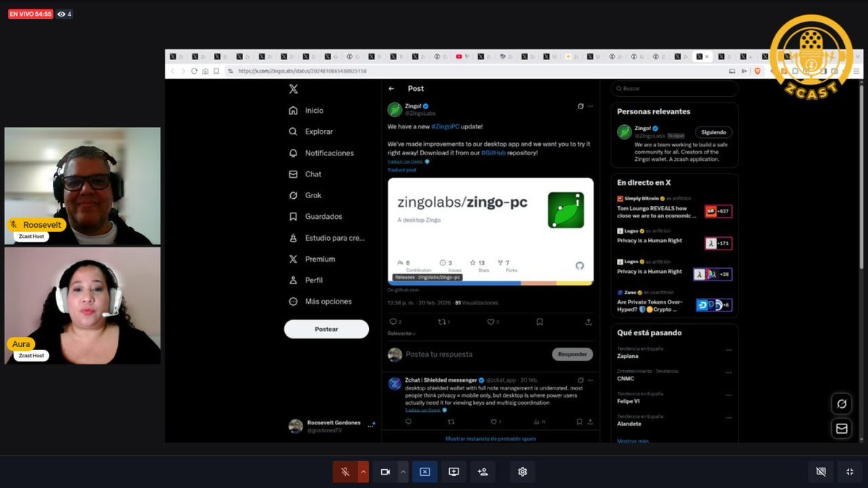868x488 pixels.
Task: Toggle the camera in the call toolbar
Action: click(x=386, y=472)
